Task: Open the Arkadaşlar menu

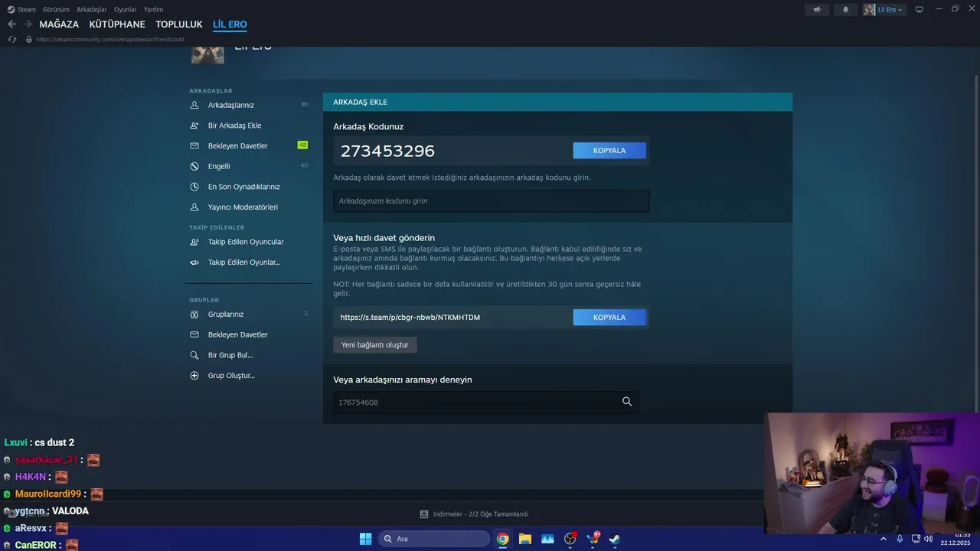Action: [92, 9]
